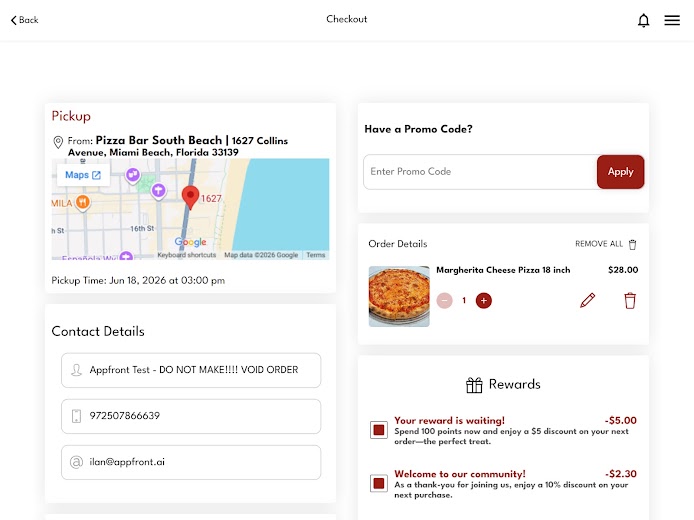
Task: Decrease Margherita pizza quantity
Action: pyautogui.click(x=444, y=300)
